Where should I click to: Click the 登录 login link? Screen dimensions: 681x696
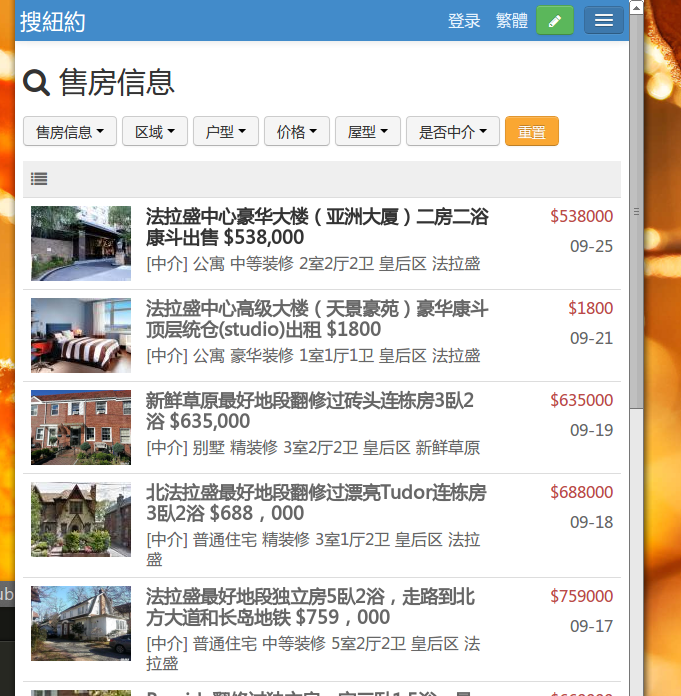464,21
